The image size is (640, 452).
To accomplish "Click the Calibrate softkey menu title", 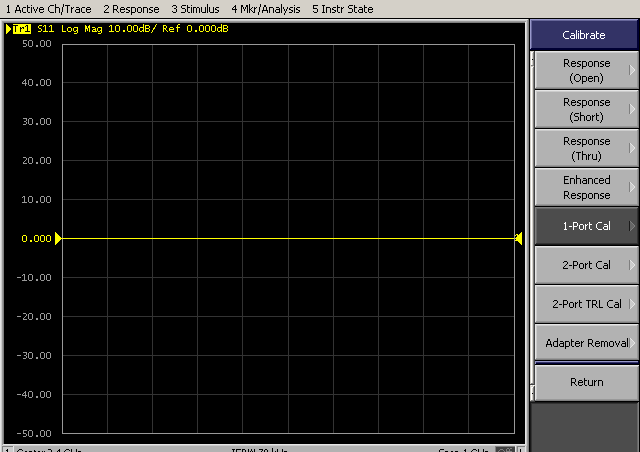I will pyautogui.click(x=584, y=35).
